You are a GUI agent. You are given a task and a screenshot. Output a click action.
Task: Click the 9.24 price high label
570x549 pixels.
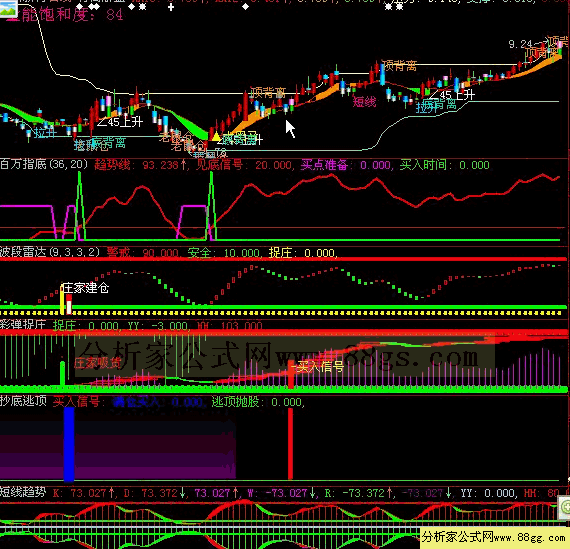coord(521,44)
